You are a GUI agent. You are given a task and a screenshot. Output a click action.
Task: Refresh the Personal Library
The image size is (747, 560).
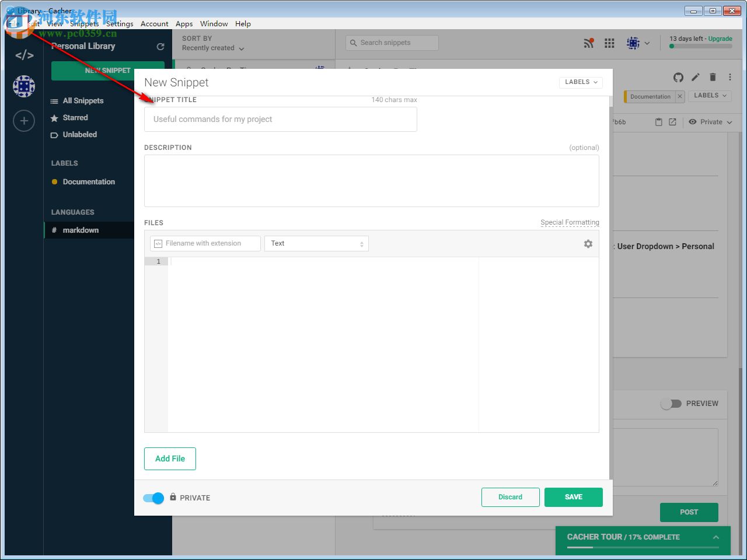pyautogui.click(x=160, y=47)
